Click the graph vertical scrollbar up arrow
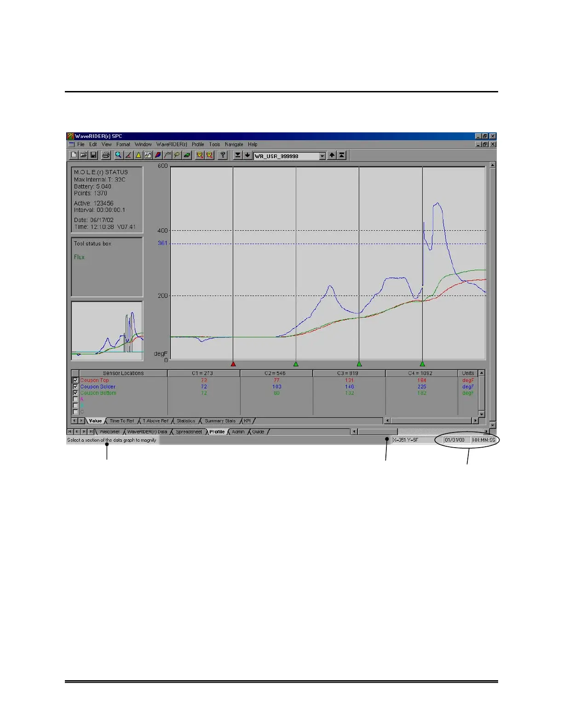This screenshot has height=728, width=563. [493, 165]
